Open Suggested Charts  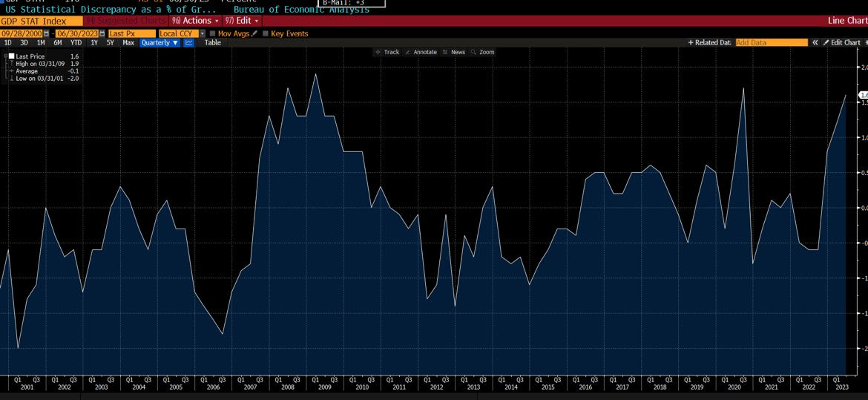126,21
